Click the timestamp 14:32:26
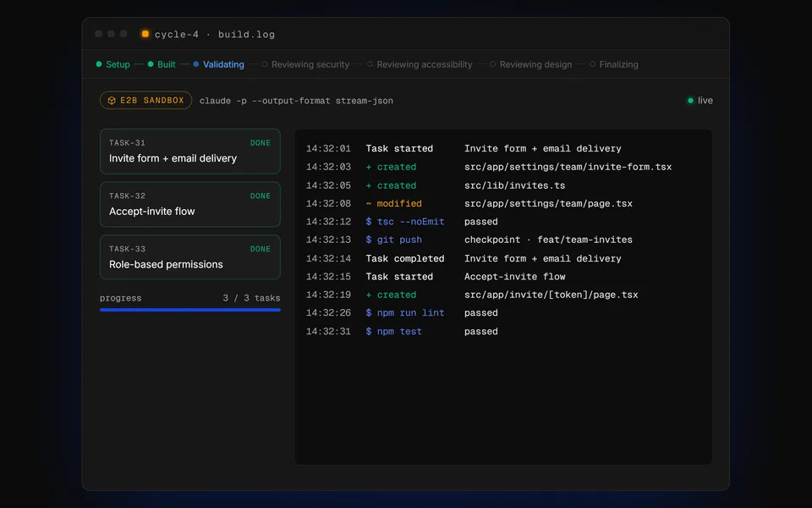 click(x=328, y=313)
